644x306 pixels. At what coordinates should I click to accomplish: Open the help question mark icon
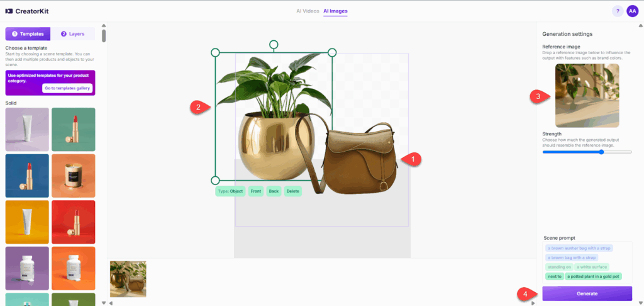[x=618, y=11]
